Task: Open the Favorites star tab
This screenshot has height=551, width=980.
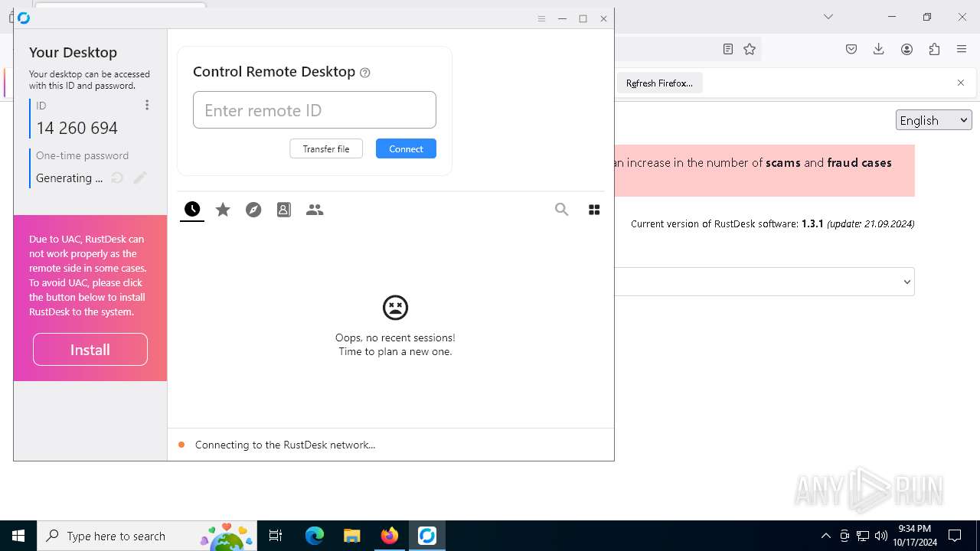Action: [x=223, y=209]
